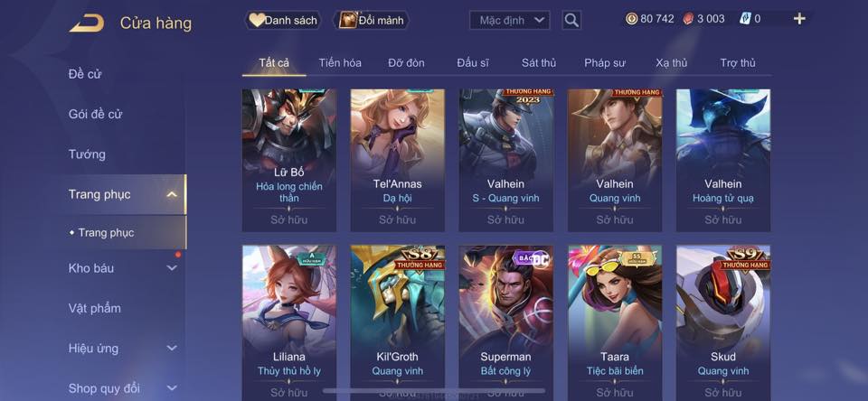Open Gói đề cử sidebar item
The image size is (868, 401).
[95, 114]
